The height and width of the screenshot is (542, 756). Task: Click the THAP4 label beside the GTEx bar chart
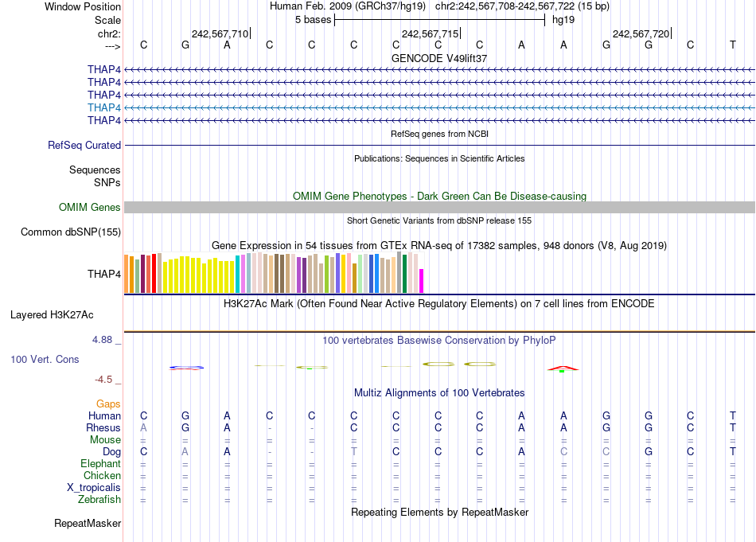pyautogui.click(x=104, y=274)
